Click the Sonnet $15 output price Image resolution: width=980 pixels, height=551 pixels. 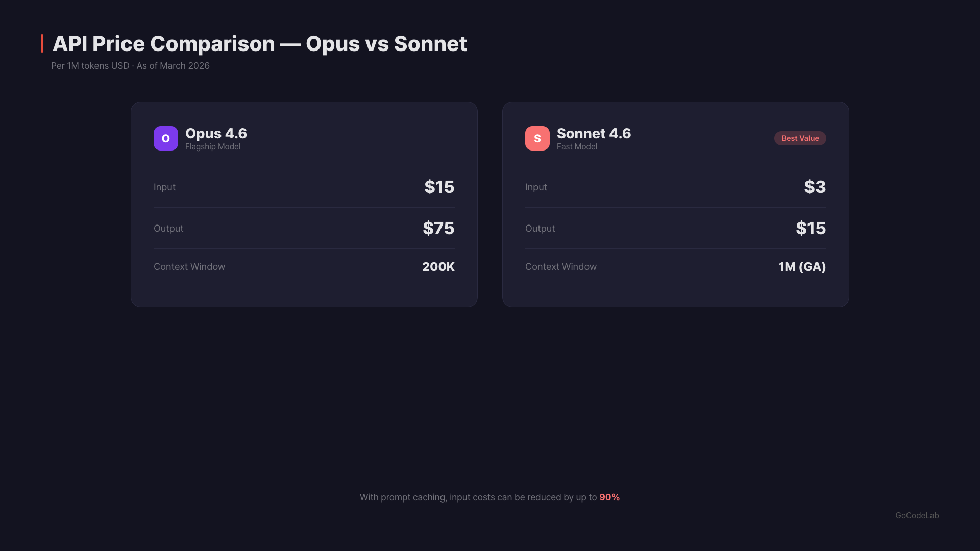click(811, 228)
